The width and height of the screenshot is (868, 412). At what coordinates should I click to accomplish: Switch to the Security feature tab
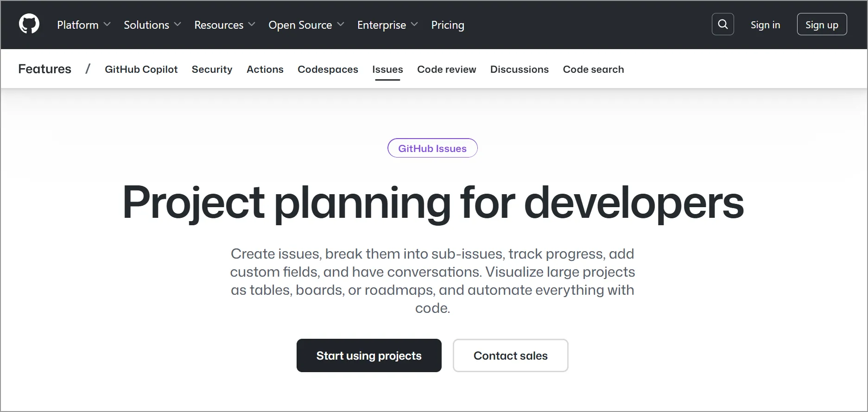point(212,69)
